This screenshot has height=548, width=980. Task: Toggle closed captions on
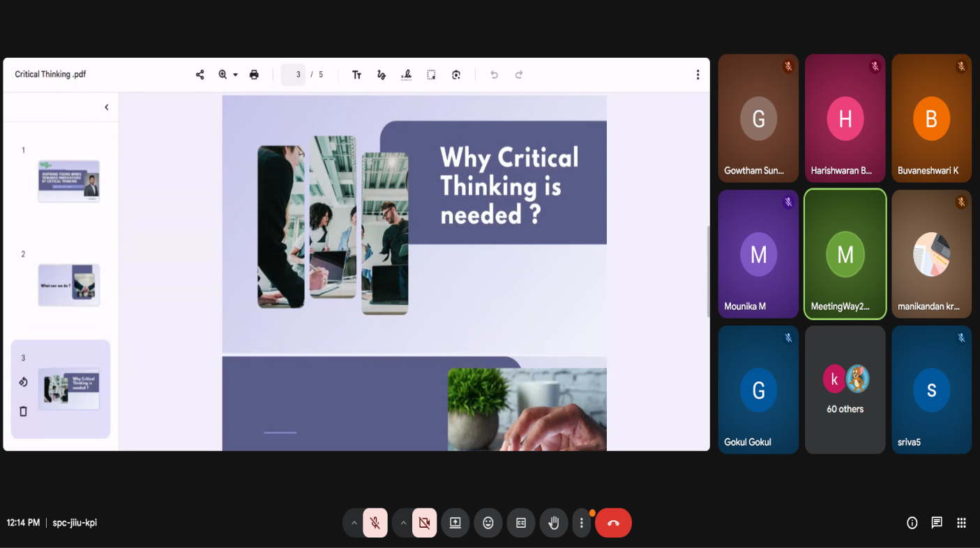tap(521, 523)
